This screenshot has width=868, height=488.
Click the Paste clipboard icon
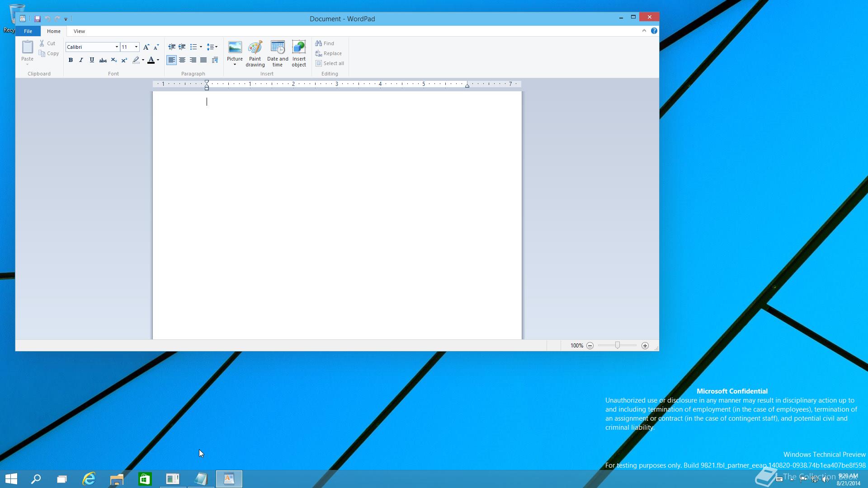point(27,47)
